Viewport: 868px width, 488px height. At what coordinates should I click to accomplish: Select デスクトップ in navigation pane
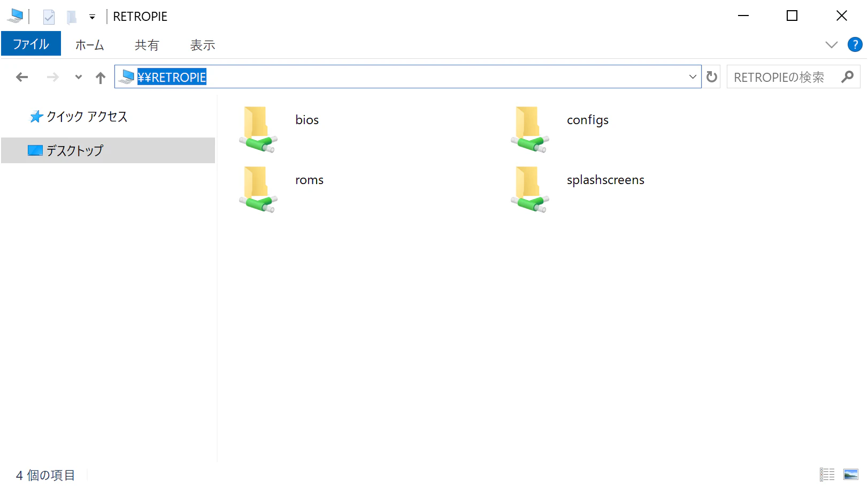tap(108, 150)
